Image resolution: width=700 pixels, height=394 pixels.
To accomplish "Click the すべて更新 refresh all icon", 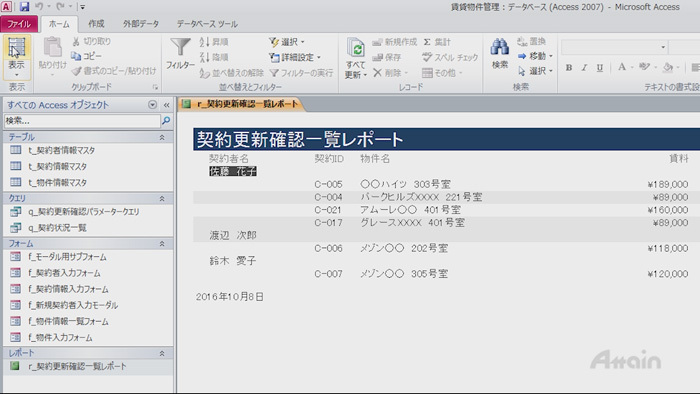I will pyautogui.click(x=356, y=48).
